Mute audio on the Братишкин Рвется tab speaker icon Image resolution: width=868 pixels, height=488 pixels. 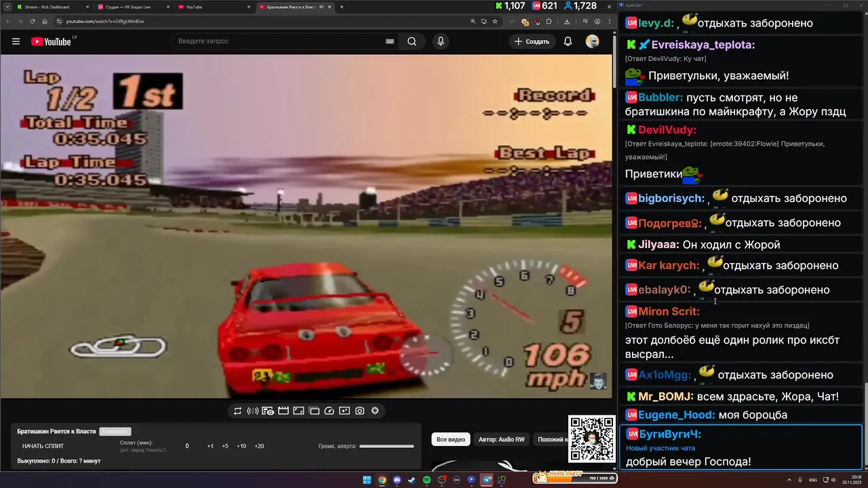[321, 7]
